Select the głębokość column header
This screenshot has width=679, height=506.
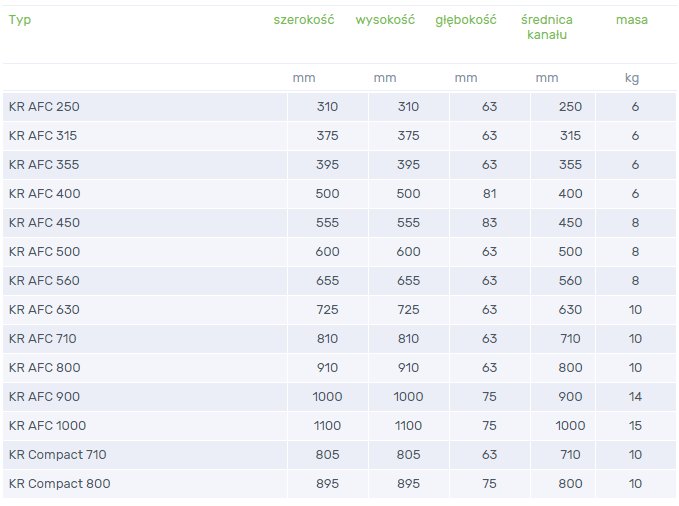(466, 20)
